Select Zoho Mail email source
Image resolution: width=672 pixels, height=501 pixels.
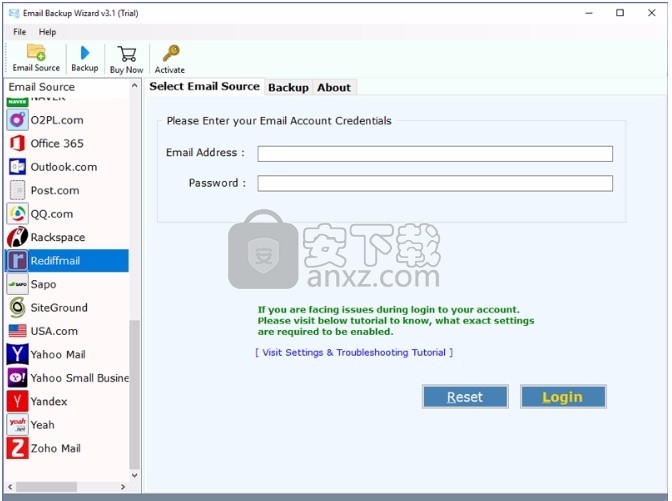55,448
